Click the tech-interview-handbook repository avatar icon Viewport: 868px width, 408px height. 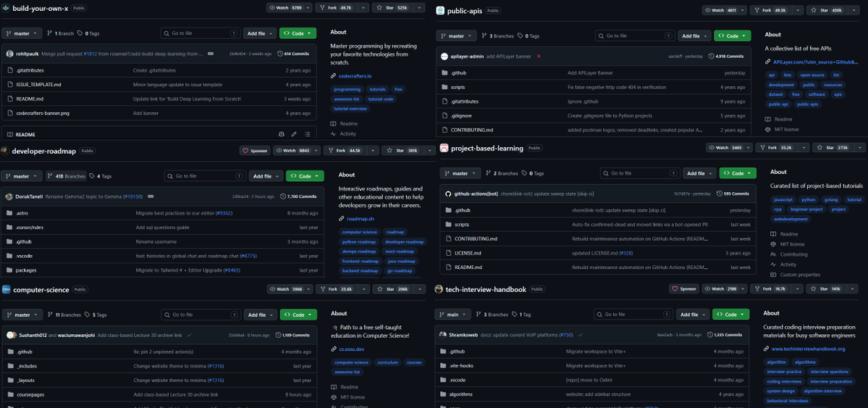coord(439,289)
